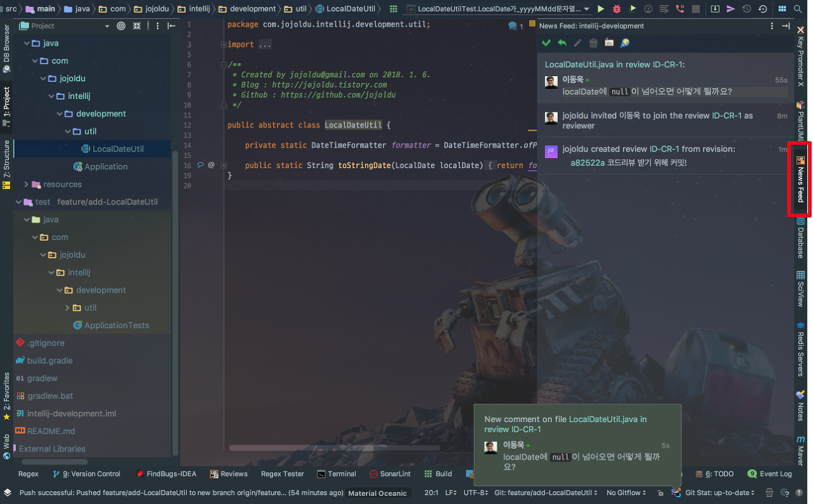The image size is (813, 504).
Task: Open Version Control tool window
Action: point(86,474)
